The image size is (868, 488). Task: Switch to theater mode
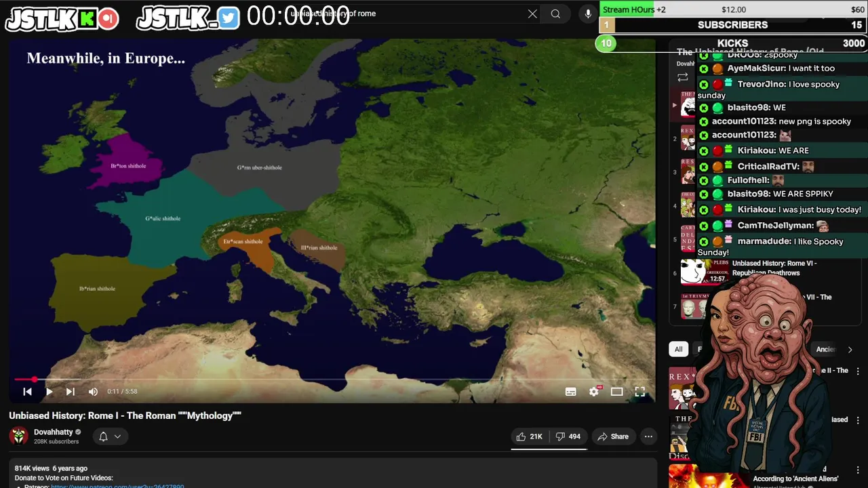[616, 392]
